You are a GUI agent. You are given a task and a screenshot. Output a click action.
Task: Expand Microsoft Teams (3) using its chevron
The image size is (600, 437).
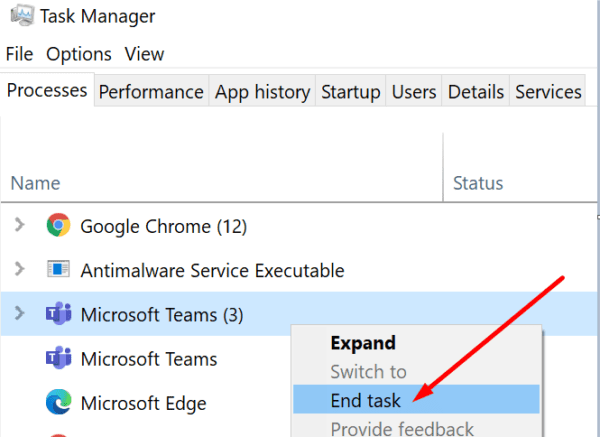18,315
